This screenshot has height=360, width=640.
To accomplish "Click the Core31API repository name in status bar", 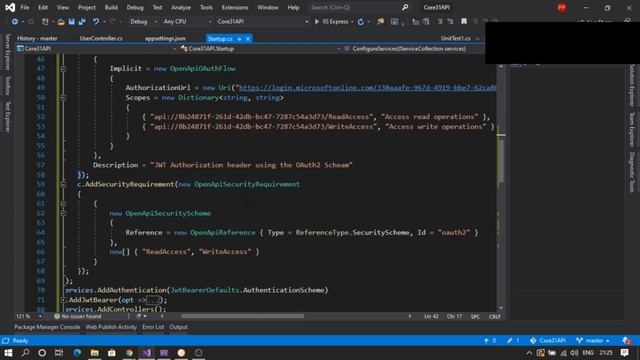I will (x=548, y=340).
